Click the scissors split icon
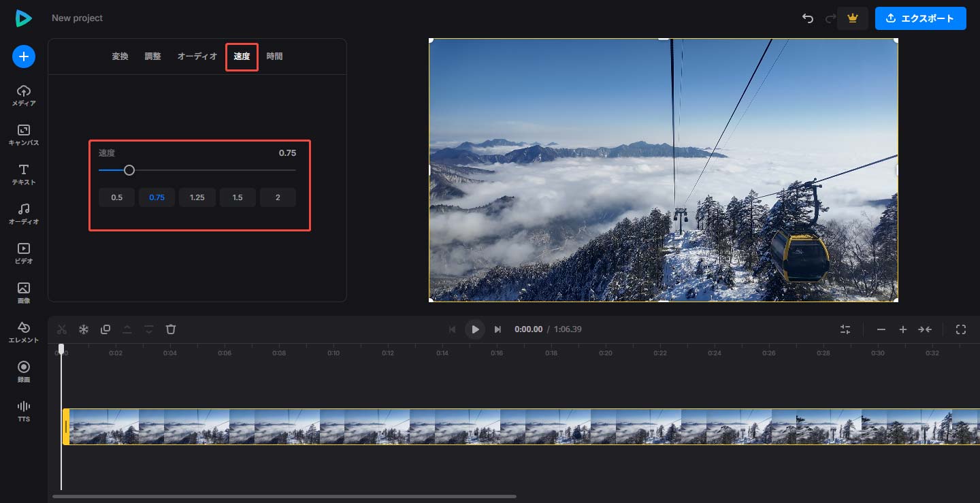Viewport: 980px width, 503px height. pos(62,329)
